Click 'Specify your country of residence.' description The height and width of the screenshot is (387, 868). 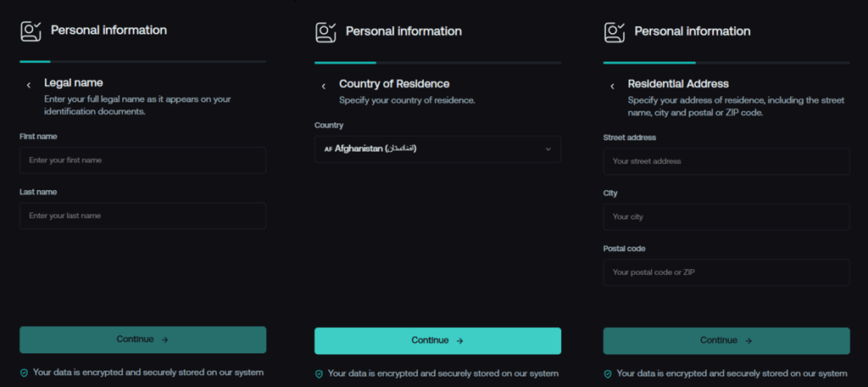tap(408, 101)
